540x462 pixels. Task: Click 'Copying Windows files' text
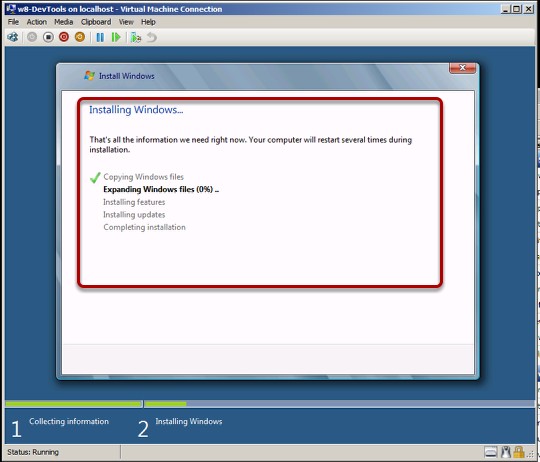coord(144,177)
